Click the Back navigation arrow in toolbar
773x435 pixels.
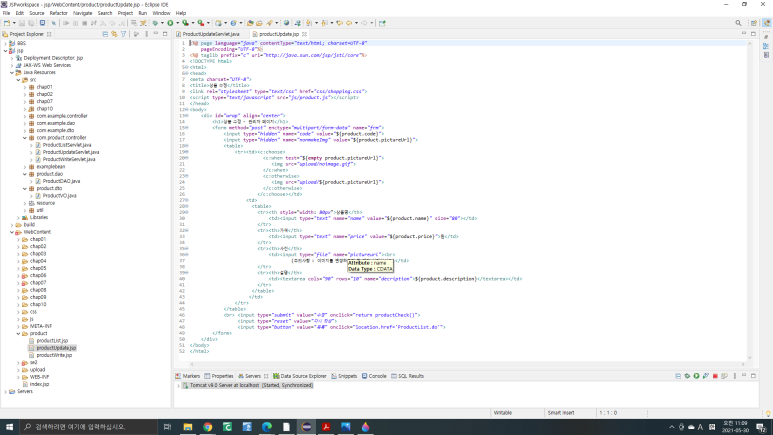(349, 23)
